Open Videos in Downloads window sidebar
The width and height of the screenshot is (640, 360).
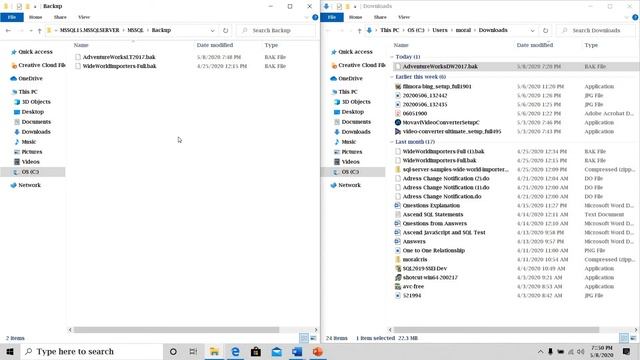point(347,162)
